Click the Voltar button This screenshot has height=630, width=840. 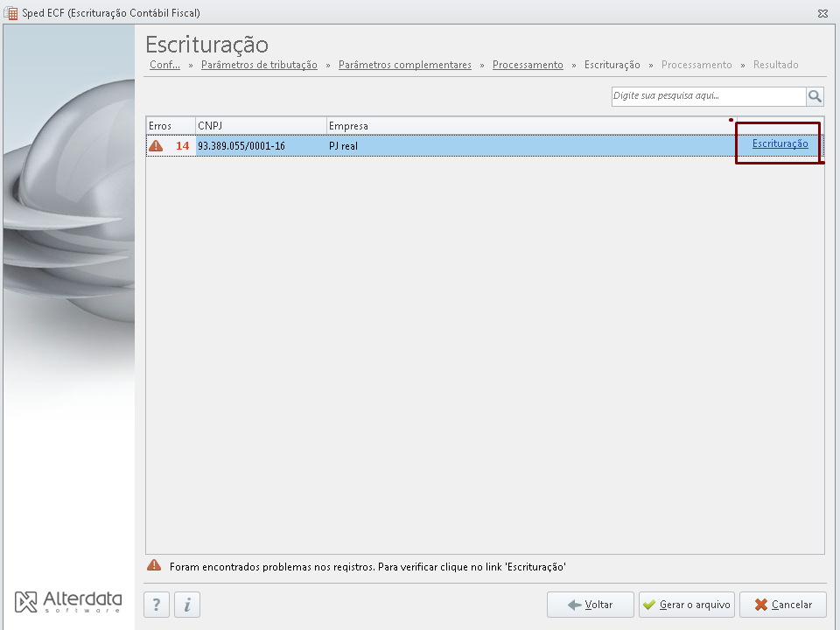(591, 605)
